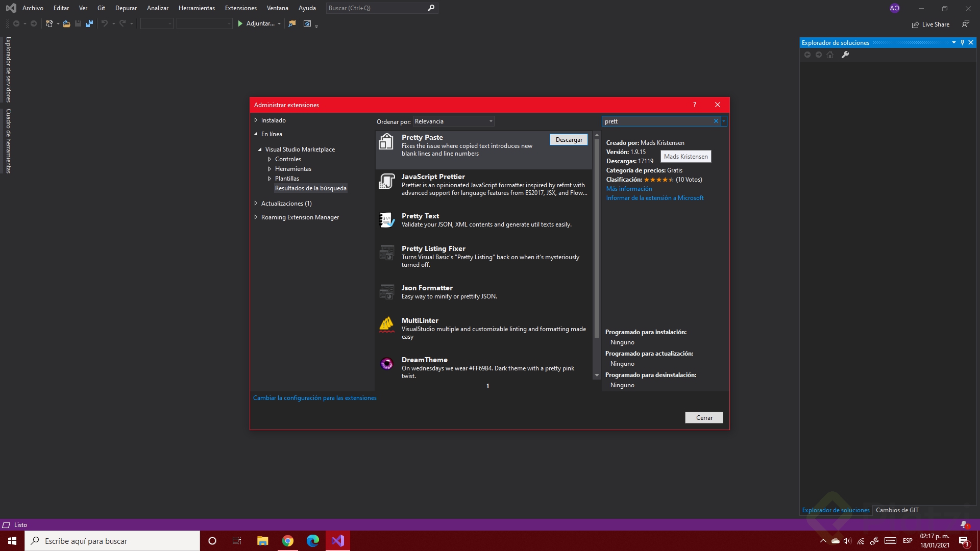This screenshot has height=551, width=980.
Task: Collapse the En línea tree node
Action: point(256,134)
